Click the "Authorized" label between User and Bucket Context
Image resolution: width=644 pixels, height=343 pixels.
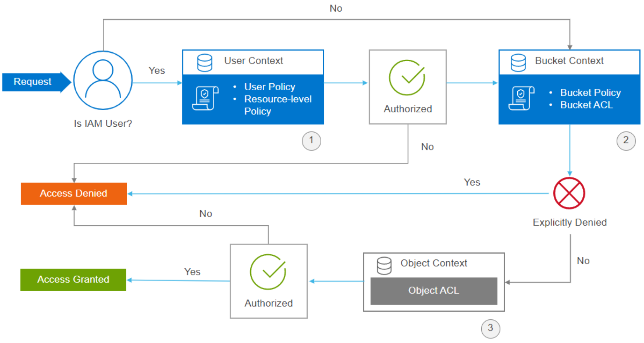click(408, 109)
